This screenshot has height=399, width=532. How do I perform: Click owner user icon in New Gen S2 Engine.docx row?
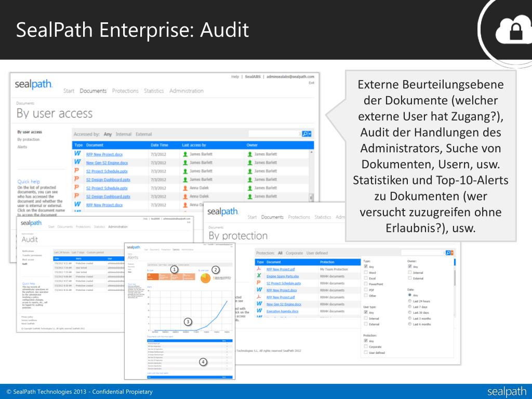tap(250, 163)
